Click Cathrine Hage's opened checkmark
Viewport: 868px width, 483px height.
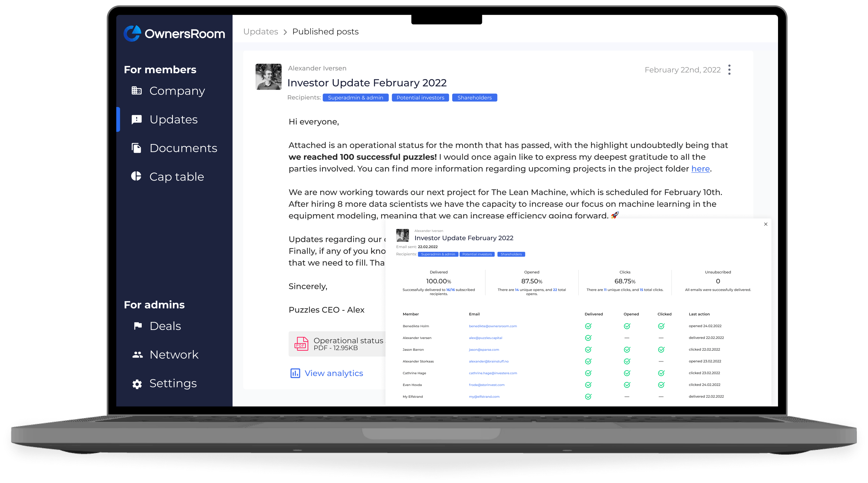[627, 373]
